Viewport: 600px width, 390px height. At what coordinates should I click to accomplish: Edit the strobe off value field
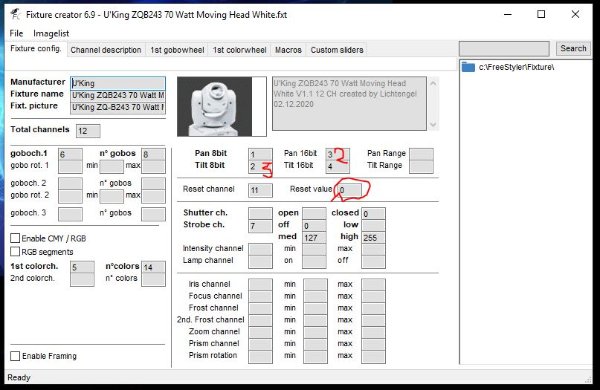314,226
